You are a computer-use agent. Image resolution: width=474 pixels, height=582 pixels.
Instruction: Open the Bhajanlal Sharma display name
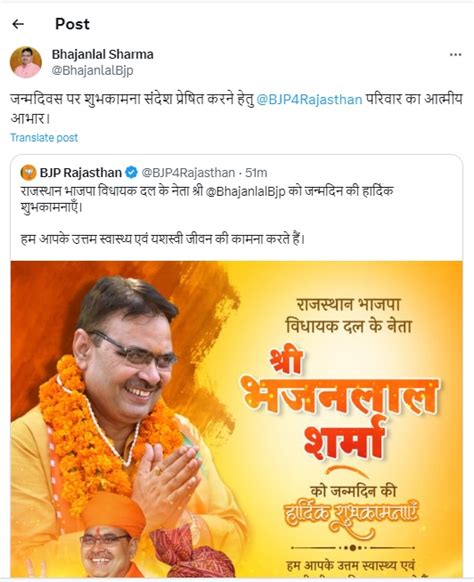[x=102, y=55]
